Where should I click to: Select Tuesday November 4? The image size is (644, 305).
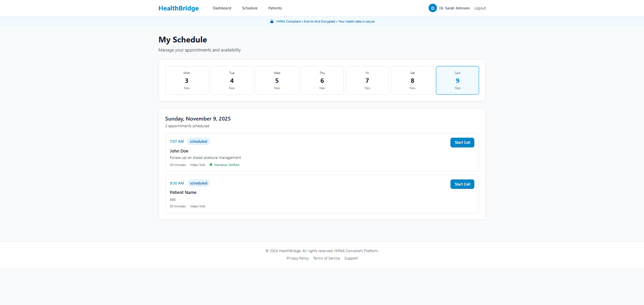232,80
